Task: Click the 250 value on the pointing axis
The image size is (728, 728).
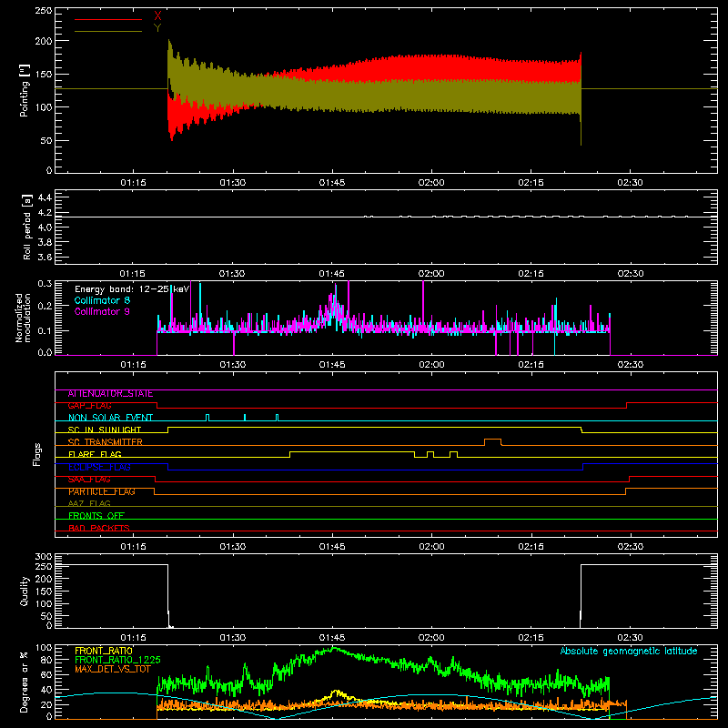Action: [44, 11]
